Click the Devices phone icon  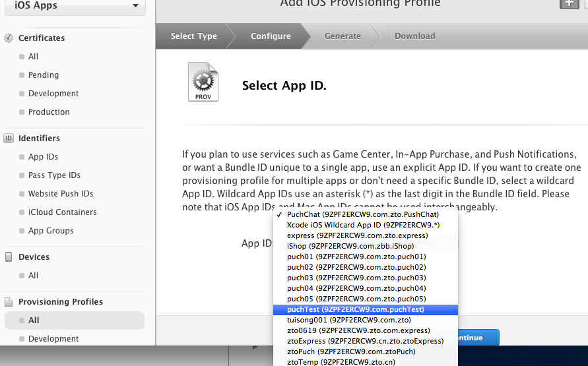pyautogui.click(x=9, y=257)
